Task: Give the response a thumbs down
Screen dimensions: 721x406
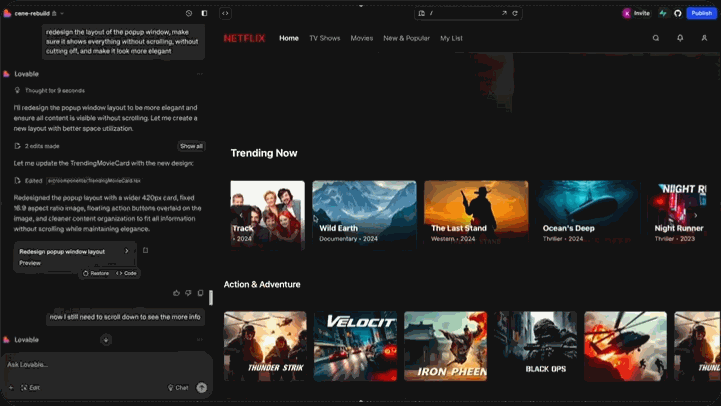Action: point(188,293)
